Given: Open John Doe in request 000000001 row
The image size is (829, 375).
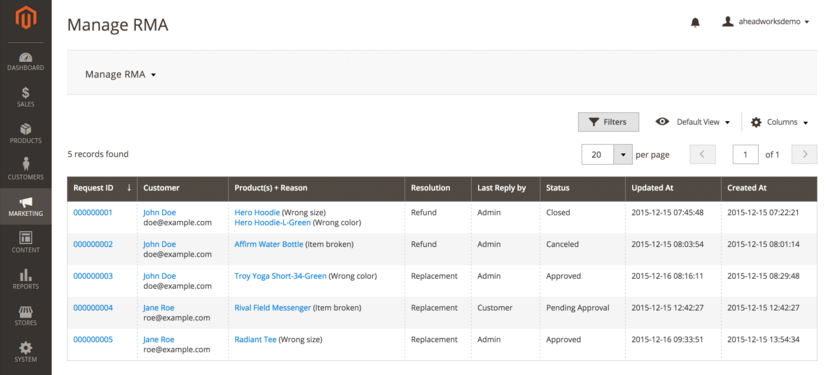Looking at the screenshot, I should tap(159, 213).
